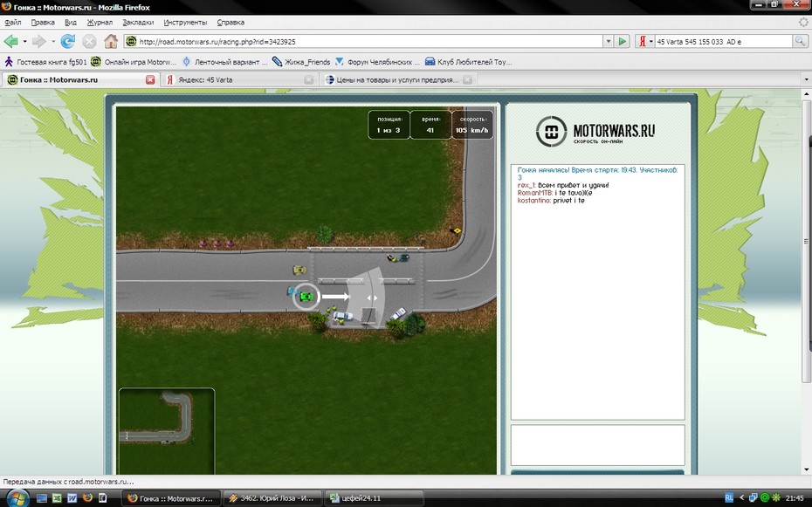Open the Жижа_Friends bookmark
Screen dimensions: 812x507
click(x=301, y=62)
